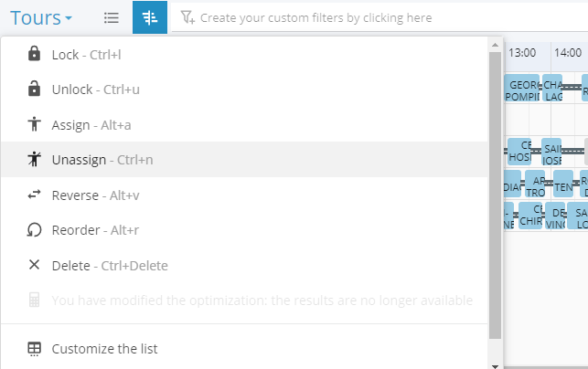Click the Customize the list table icon
Screen dimensions: 588x369
click(x=35, y=349)
